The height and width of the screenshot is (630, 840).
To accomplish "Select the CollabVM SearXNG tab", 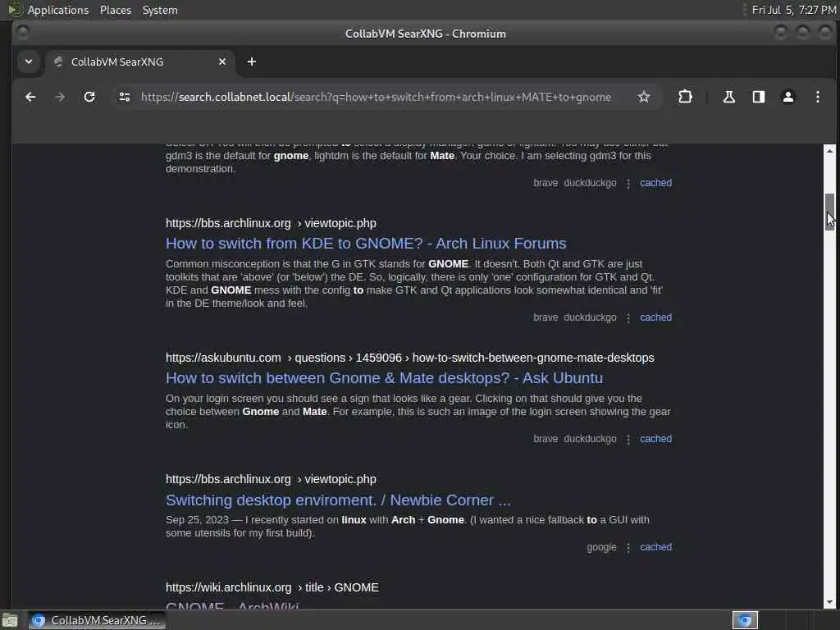I will coord(140,62).
